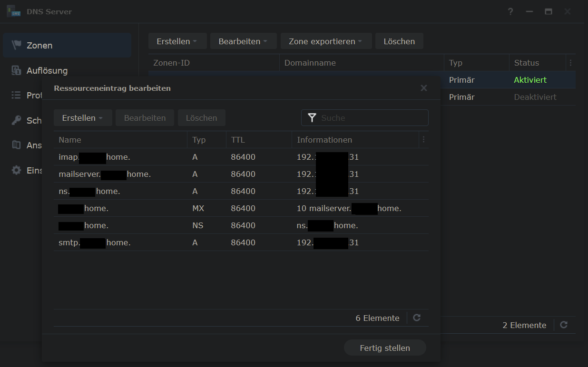Refresh the zone list with 2 Elemente

(x=564, y=325)
